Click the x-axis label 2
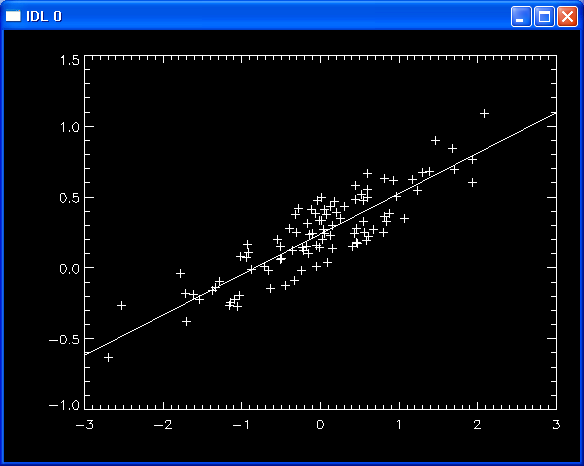The height and width of the screenshot is (466, 584). (477, 425)
